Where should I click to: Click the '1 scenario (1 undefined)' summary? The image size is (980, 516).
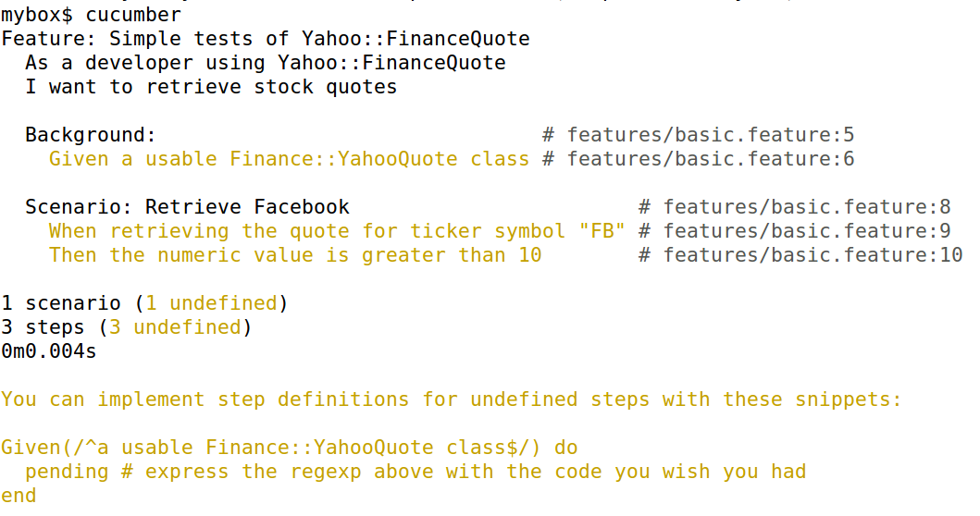pyautogui.click(x=145, y=303)
